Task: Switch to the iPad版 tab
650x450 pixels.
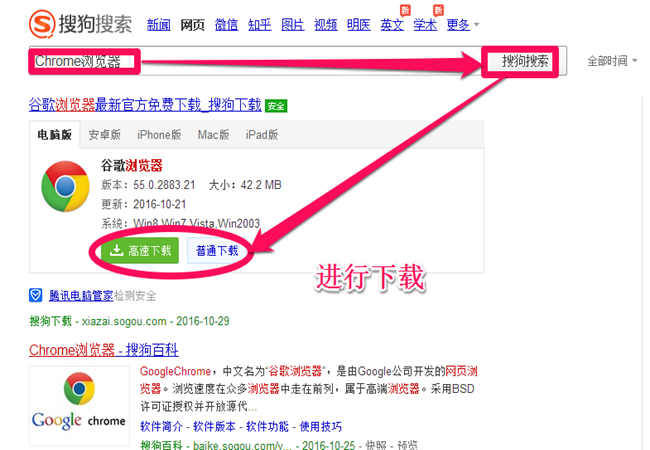Action: click(x=262, y=135)
